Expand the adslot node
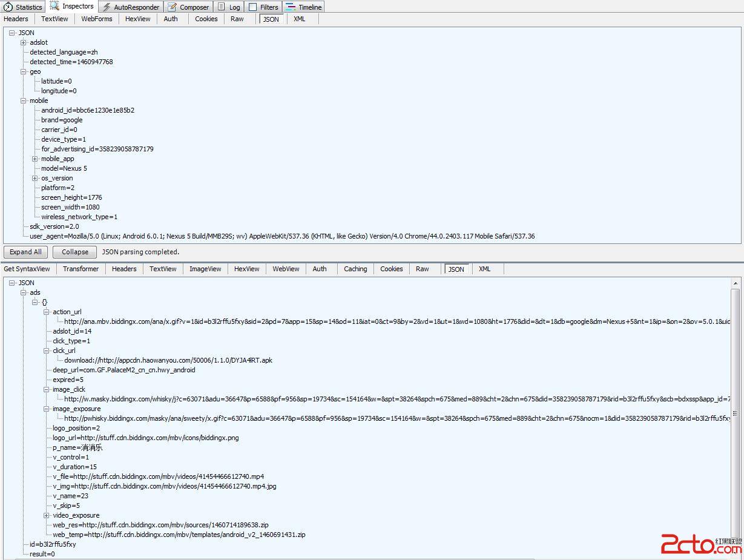 24,42
